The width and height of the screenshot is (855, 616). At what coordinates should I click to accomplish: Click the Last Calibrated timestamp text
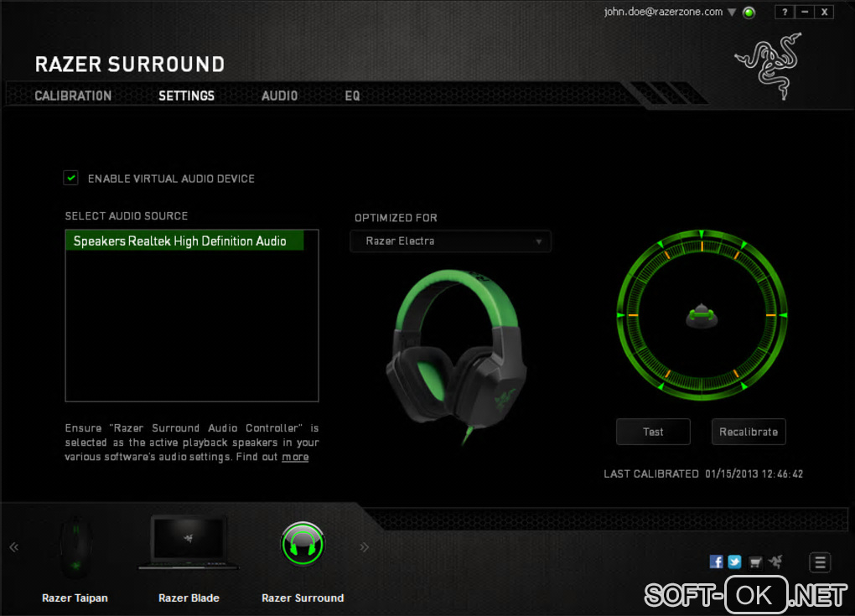pyautogui.click(x=703, y=474)
